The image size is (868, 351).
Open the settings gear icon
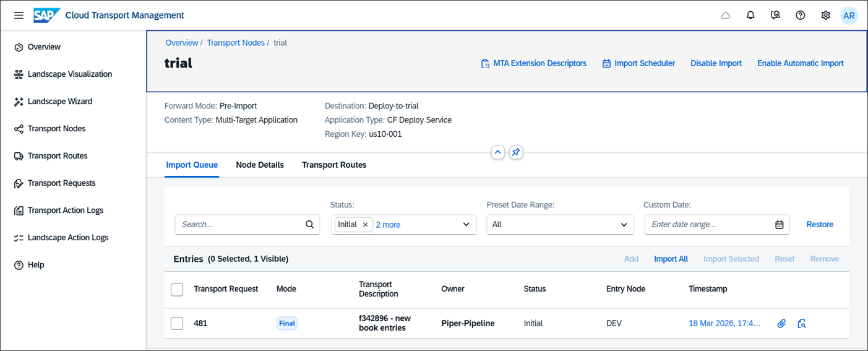click(x=825, y=15)
